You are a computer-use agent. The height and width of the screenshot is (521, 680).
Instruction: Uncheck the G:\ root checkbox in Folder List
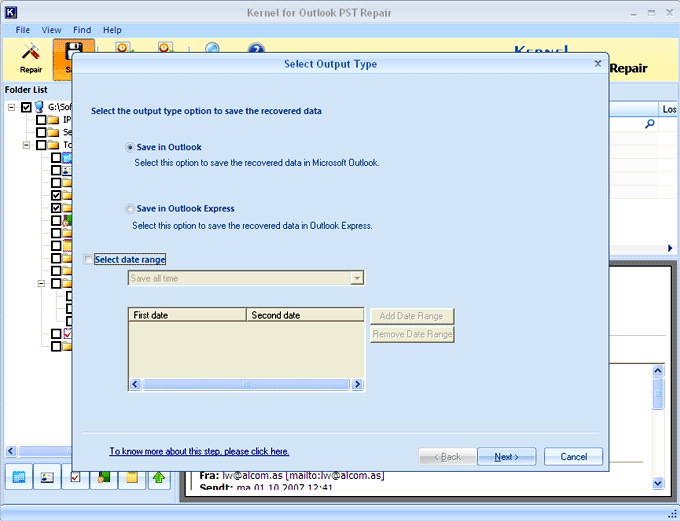tap(26, 107)
